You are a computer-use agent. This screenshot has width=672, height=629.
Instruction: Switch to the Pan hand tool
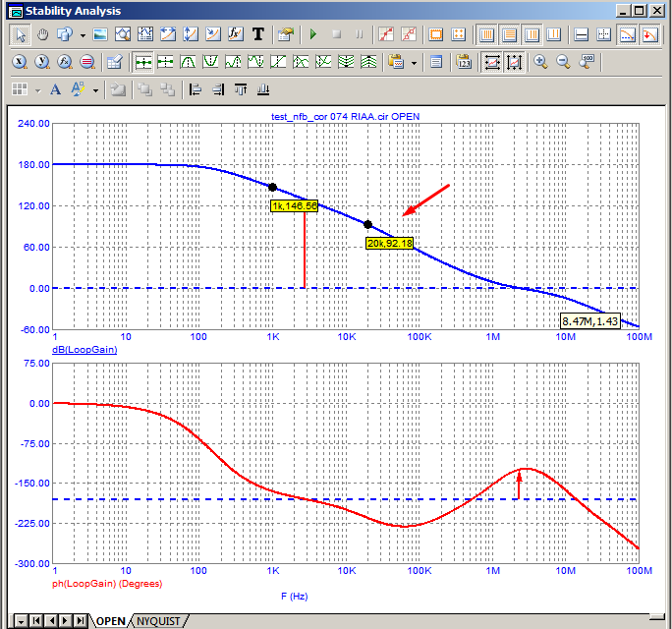click(42, 34)
